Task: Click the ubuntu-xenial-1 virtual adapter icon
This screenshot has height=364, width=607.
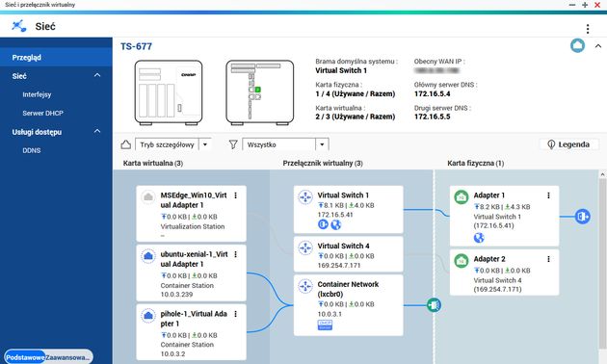Action: tap(147, 256)
